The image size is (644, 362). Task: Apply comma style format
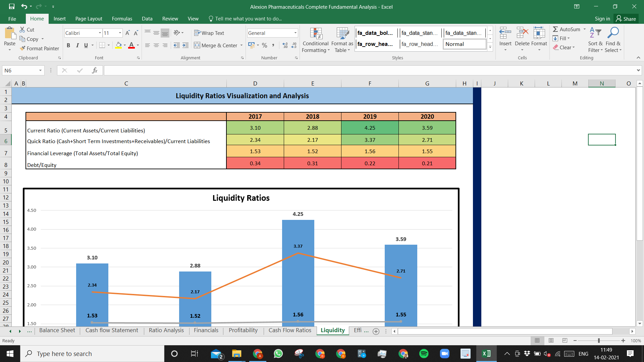[273, 45]
